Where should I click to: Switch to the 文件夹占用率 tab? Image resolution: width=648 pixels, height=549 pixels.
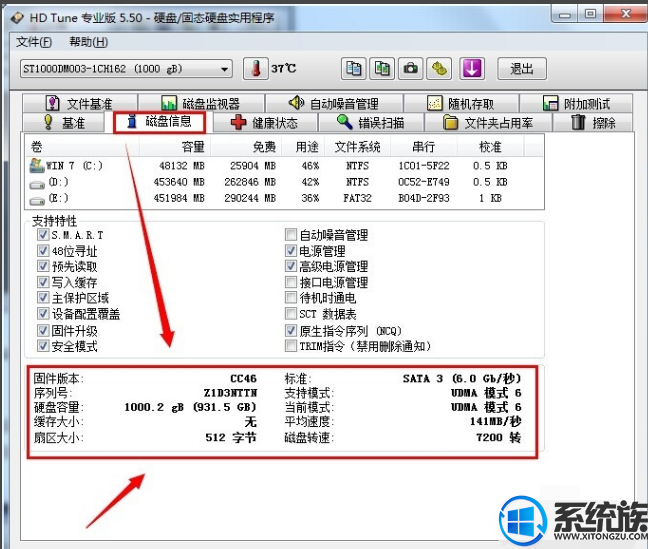pos(488,123)
